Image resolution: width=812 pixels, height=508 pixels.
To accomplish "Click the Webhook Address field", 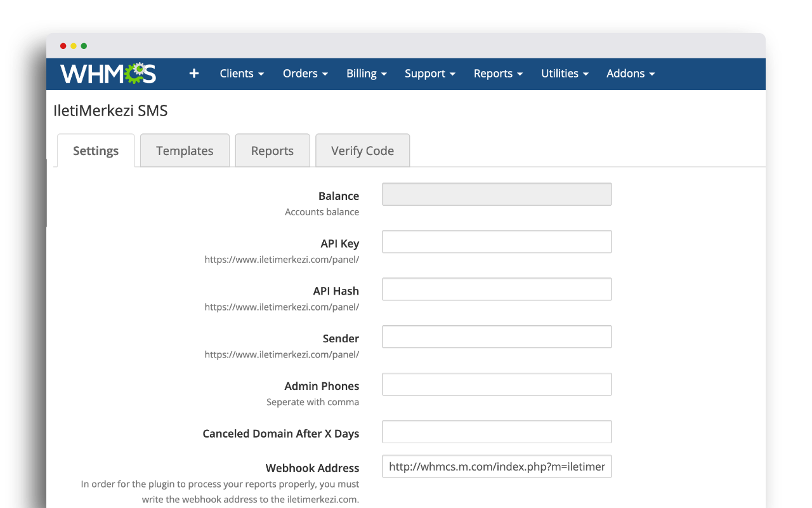I will [497, 467].
